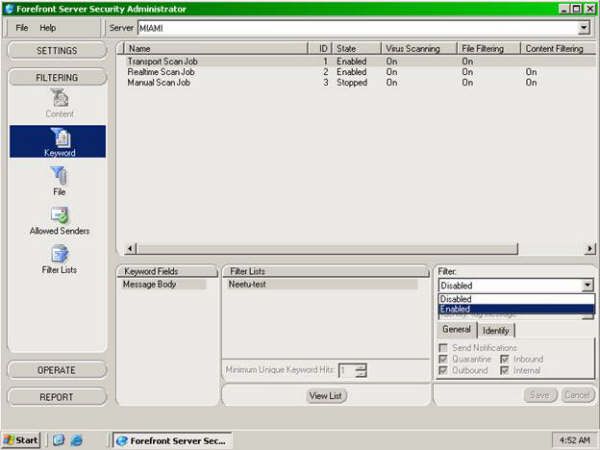Click the Windows Start button

pos(21,440)
